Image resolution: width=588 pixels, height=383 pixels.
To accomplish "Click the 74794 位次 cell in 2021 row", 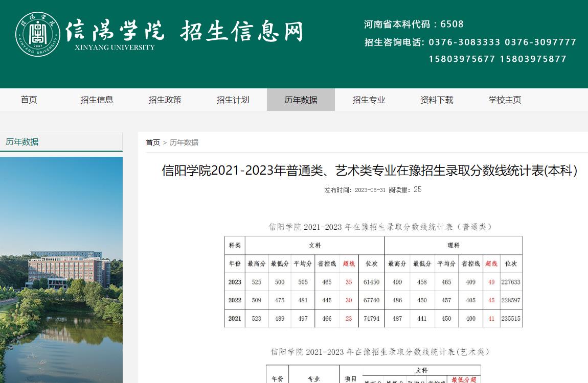I will [371, 319].
